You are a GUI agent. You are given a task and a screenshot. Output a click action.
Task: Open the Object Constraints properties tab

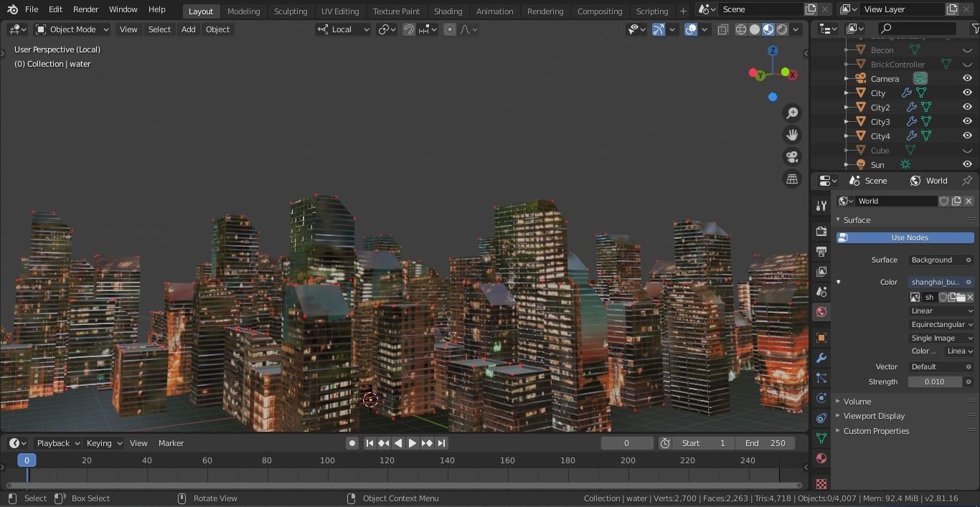(821, 418)
